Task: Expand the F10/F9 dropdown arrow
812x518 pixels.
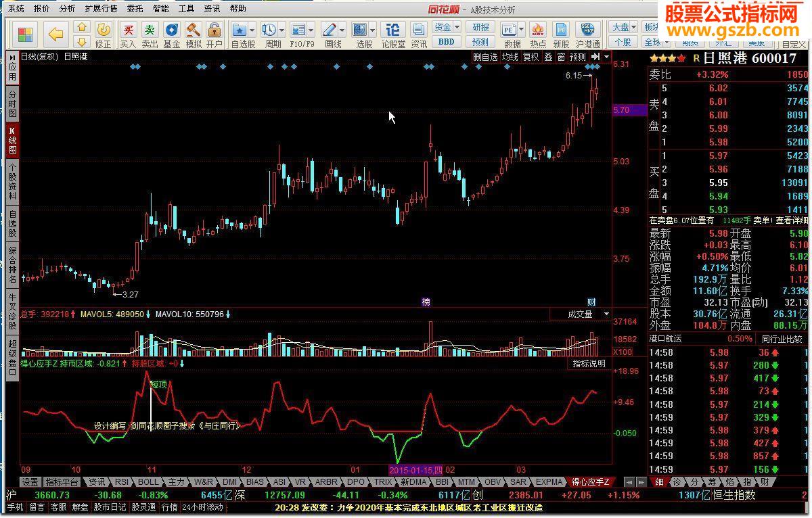Action: (x=312, y=30)
